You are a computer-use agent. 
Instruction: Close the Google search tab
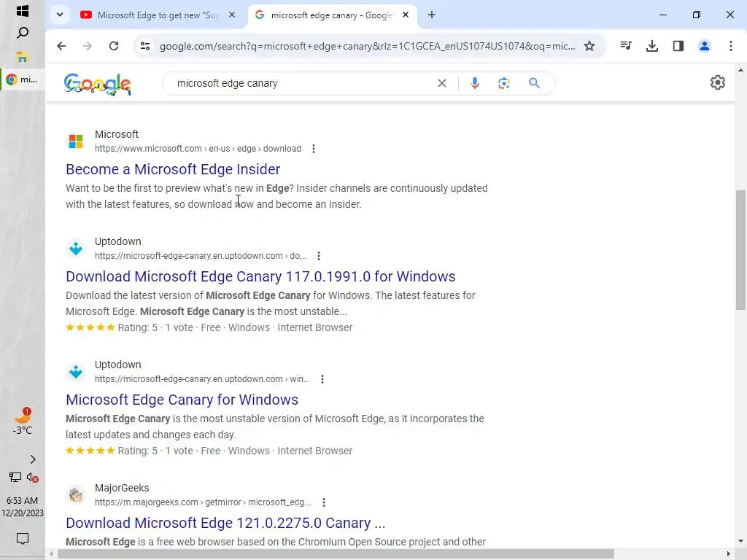coord(406,15)
